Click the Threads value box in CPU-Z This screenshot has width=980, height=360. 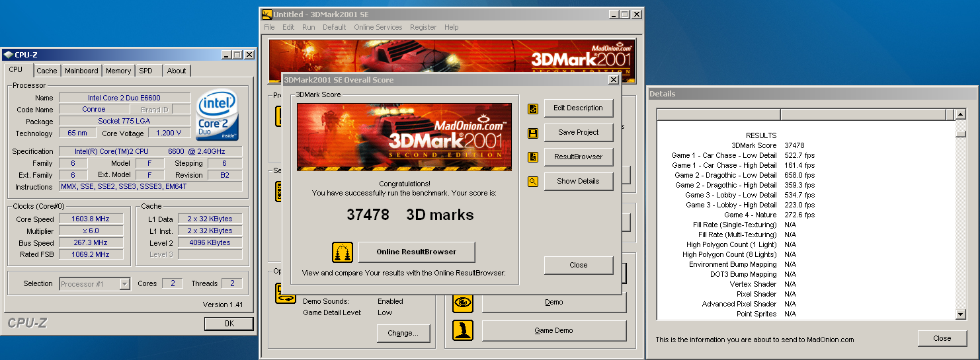pos(232,284)
